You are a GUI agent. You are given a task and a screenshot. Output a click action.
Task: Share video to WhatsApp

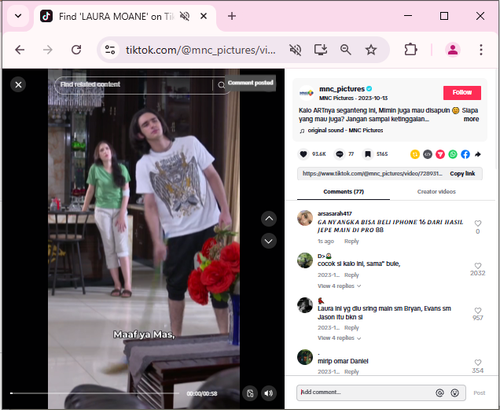[453, 154]
